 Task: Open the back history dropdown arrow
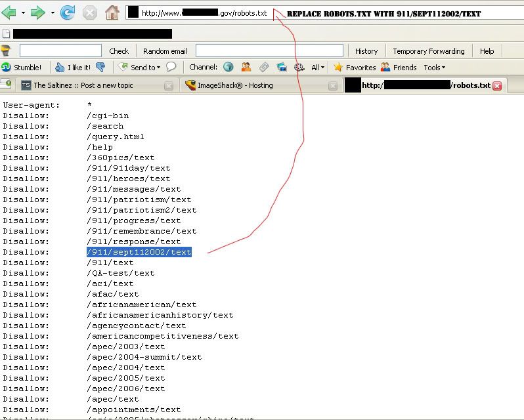[23, 12]
